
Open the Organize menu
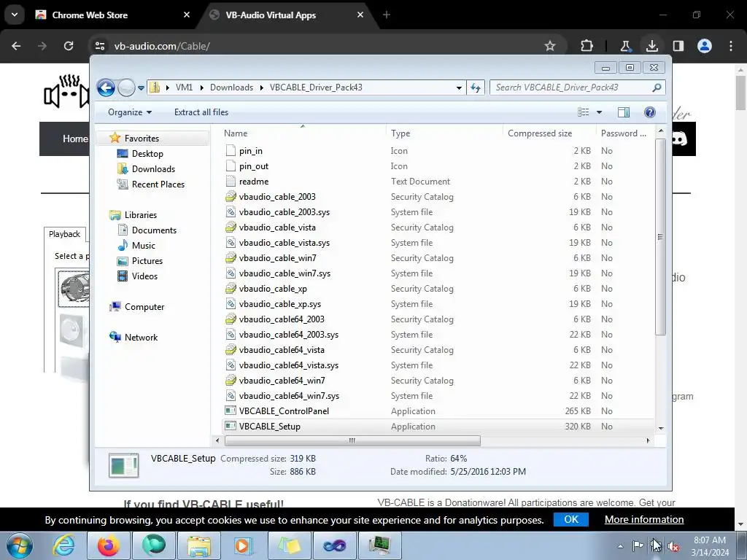point(130,112)
